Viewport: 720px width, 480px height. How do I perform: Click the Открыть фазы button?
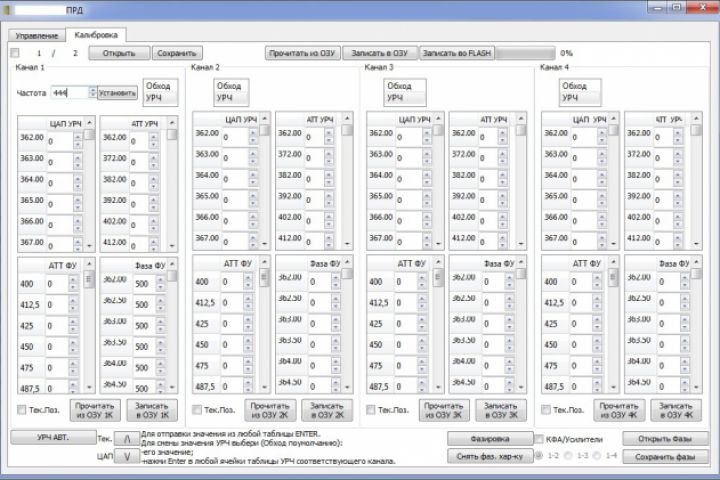(x=665, y=439)
